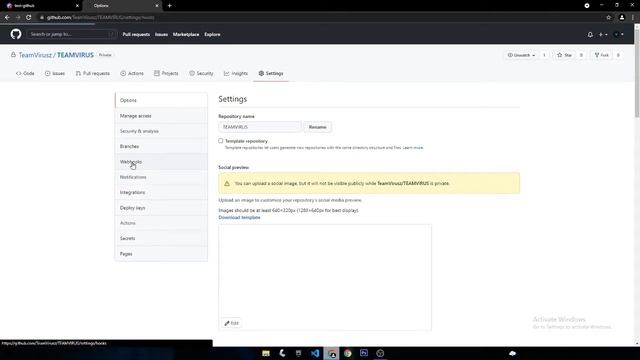
Task: Enable the Template repository checkbox
Action: click(221, 141)
